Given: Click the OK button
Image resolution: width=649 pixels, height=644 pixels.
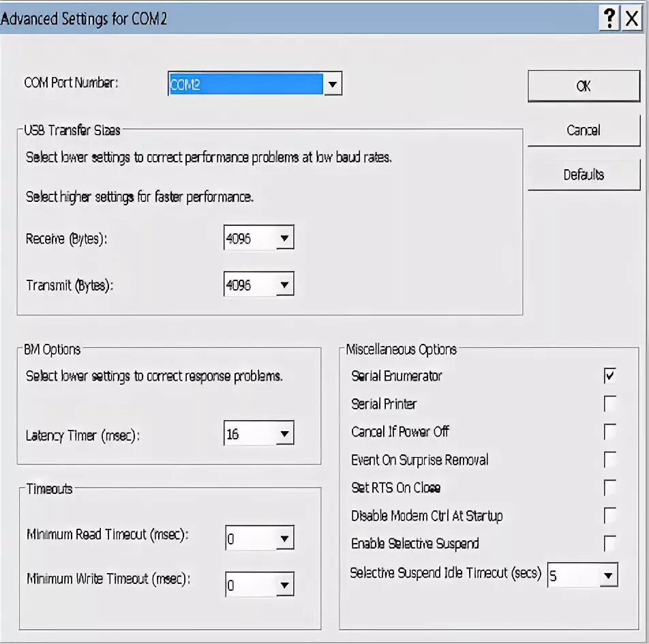Looking at the screenshot, I should pos(584,86).
